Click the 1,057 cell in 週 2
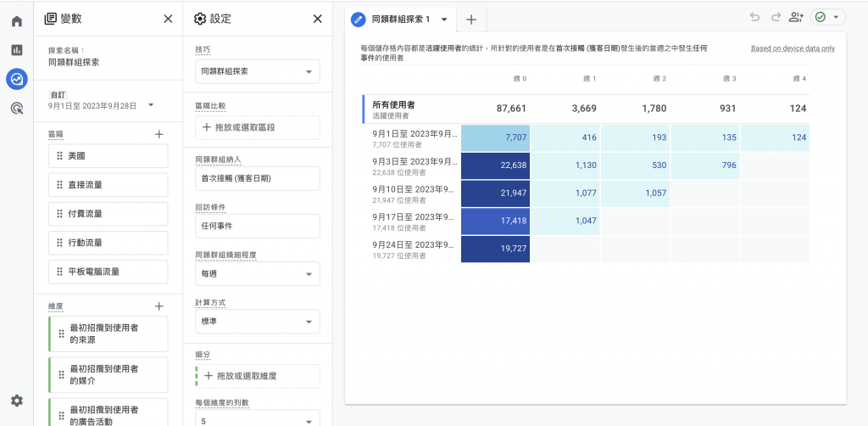 click(636, 193)
